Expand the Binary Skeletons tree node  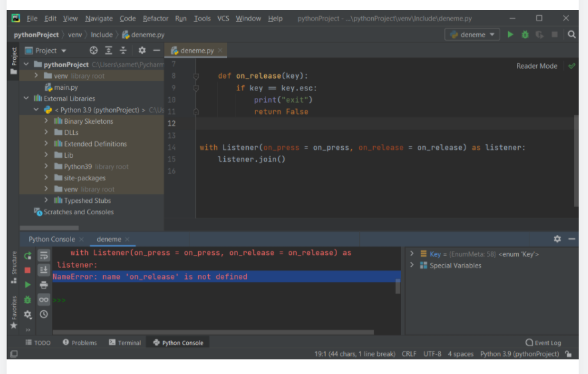tap(46, 121)
